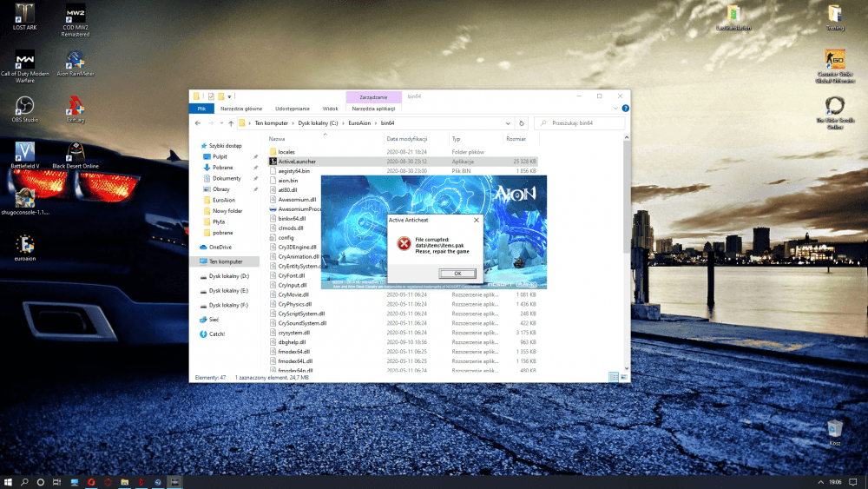Image resolution: width=868 pixels, height=489 pixels.
Task: Switch to the details view layout toggle
Action: tap(614, 377)
